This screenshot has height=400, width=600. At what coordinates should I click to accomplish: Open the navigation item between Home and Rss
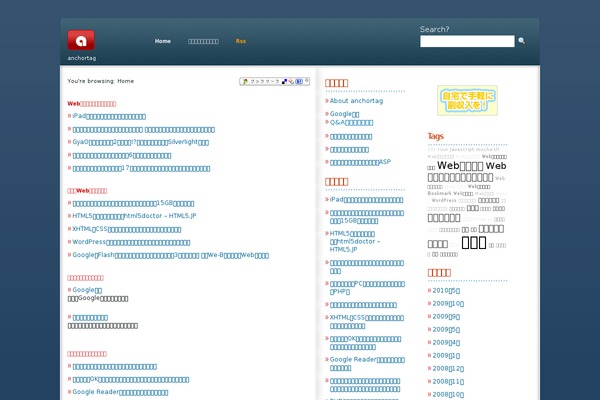point(203,41)
